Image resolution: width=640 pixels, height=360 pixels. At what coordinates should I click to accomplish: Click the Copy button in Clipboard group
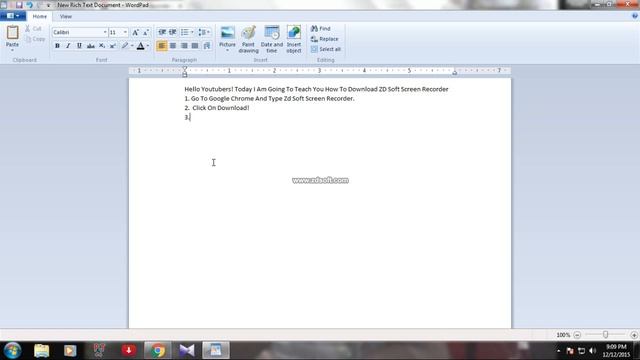(35, 39)
